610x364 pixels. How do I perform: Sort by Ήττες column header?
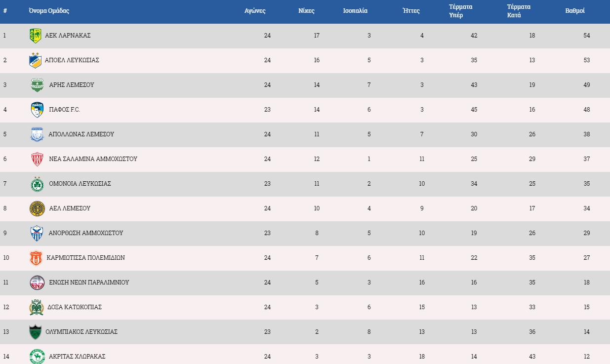[x=411, y=10]
